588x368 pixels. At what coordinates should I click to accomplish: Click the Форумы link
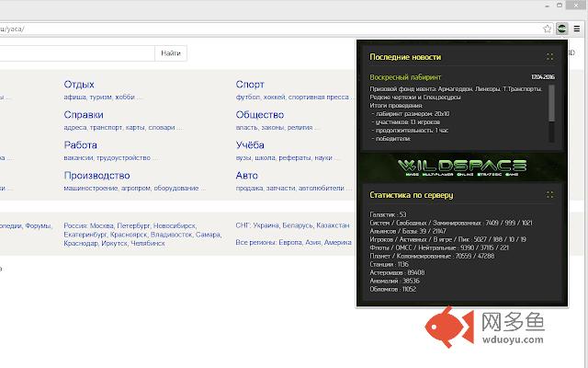pos(39,225)
